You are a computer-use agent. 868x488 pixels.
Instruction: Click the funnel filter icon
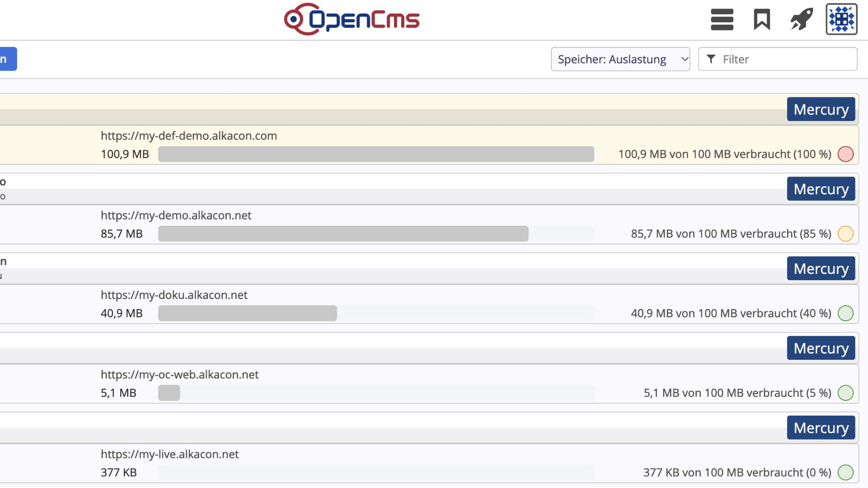click(x=711, y=59)
